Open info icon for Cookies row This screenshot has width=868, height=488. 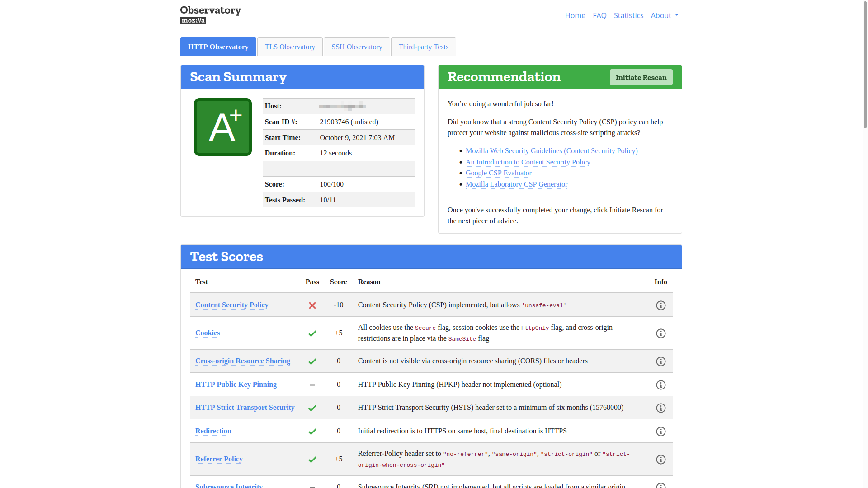pyautogui.click(x=660, y=333)
